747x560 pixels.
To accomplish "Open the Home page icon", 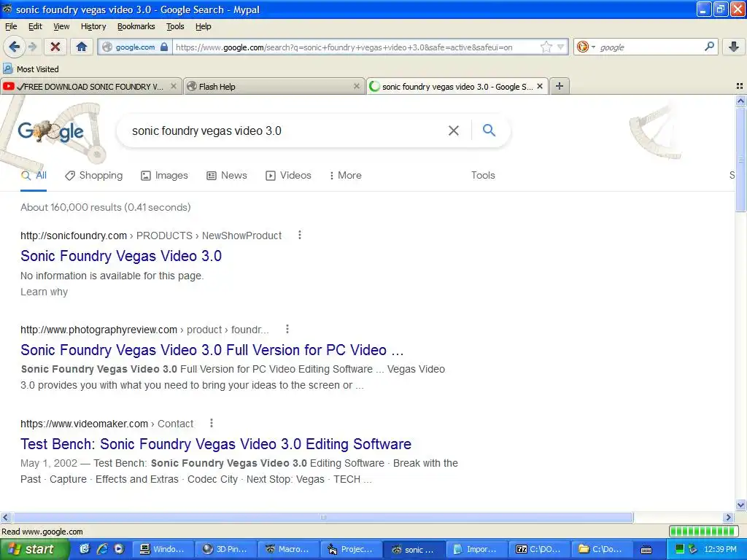I will point(82,47).
